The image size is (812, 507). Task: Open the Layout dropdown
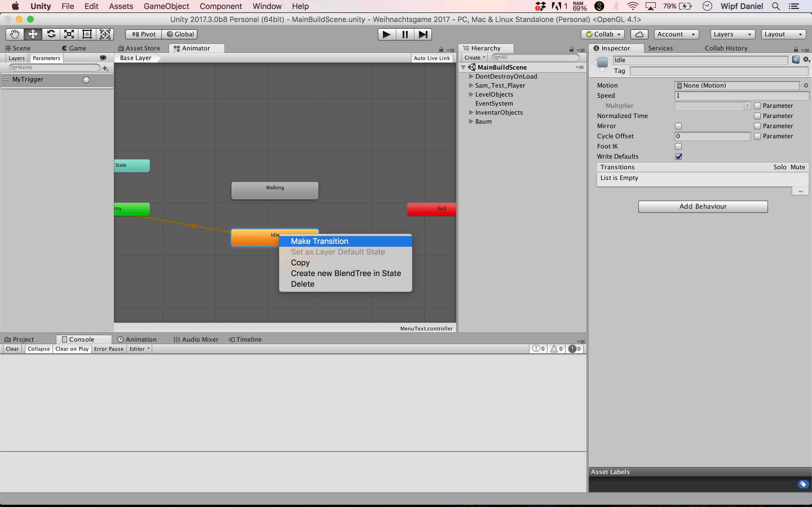pos(783,34)
